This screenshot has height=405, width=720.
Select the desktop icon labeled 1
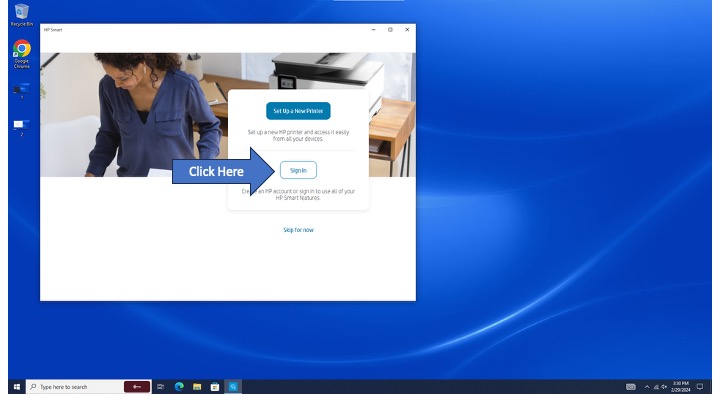click(22, 90)
